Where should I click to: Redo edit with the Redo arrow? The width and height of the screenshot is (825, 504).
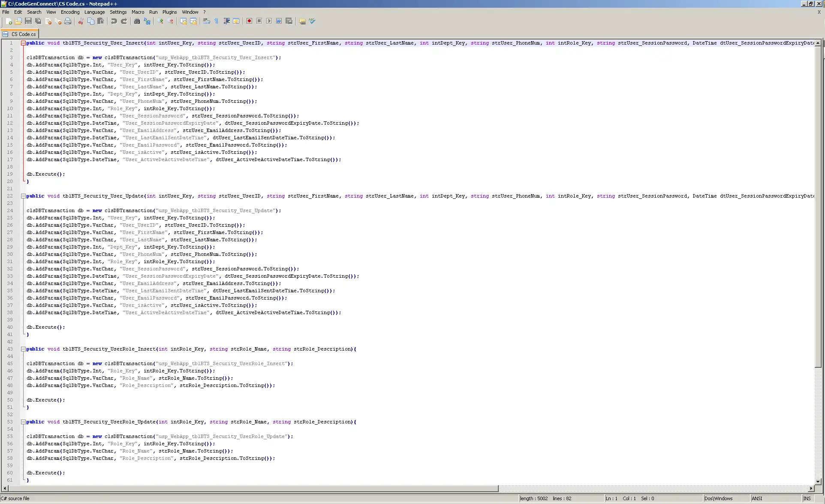pos(124,21)
